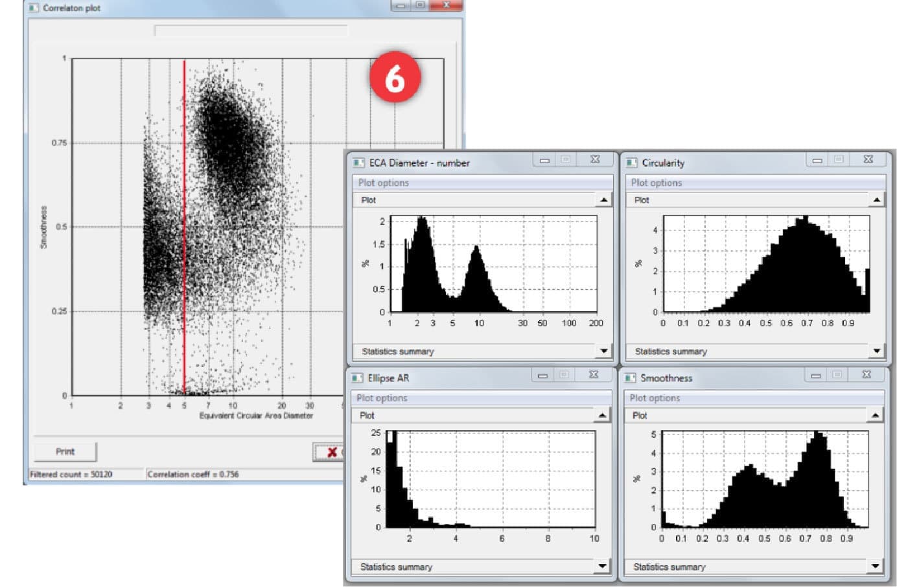Click the Circularity window title icon
Screen dimensions: 919x588
tap(631, 163)
